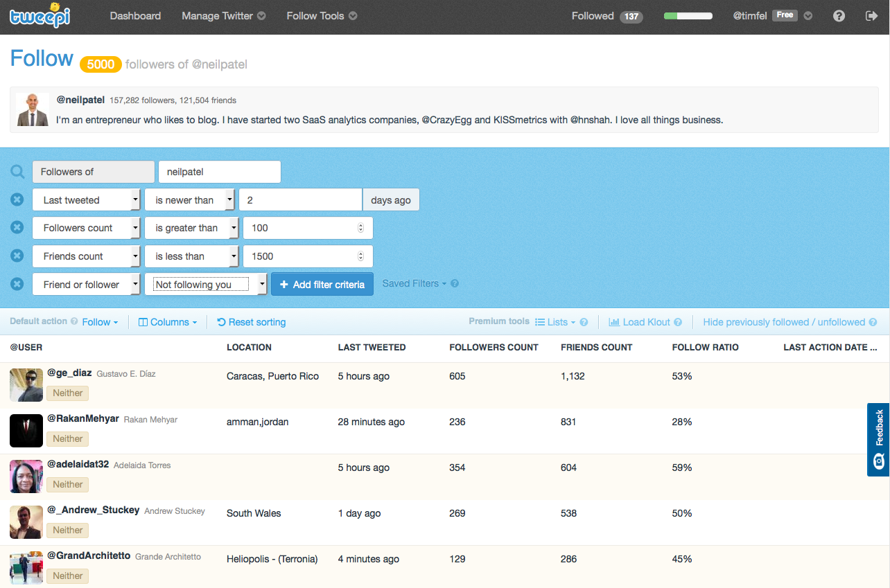
Task: Open @timfel account menu
Action: [772, 16]
